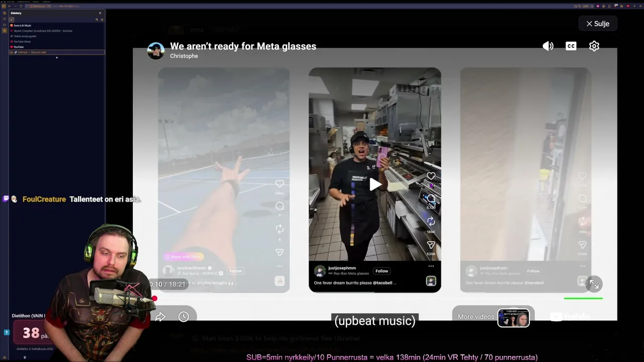Image resolution: width=644 pixels, height=362 pixels.
Task: Open the Christophe channel name link
Action: point(184,56)
